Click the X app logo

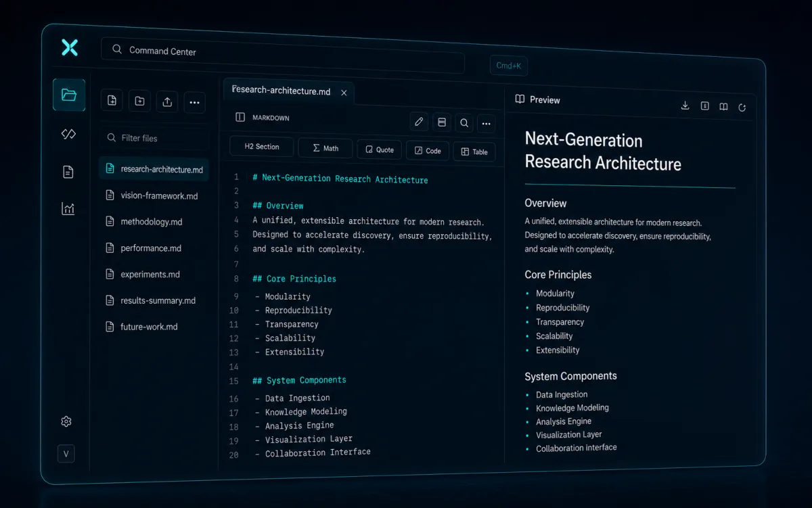[x=70, y=47]
